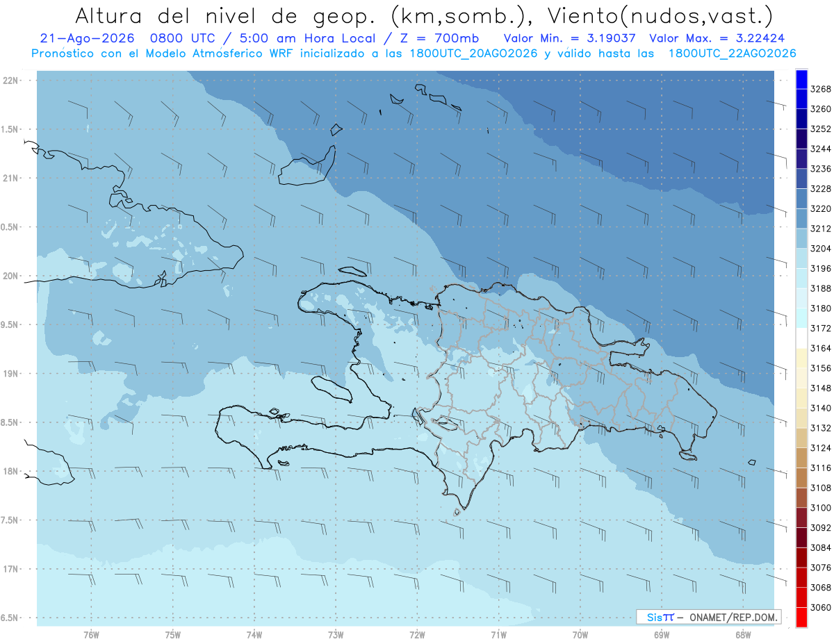The height and width of the screenshot is (644, 834).
Task: Click the longitude label 70W
Action: (x=580, y=634)
